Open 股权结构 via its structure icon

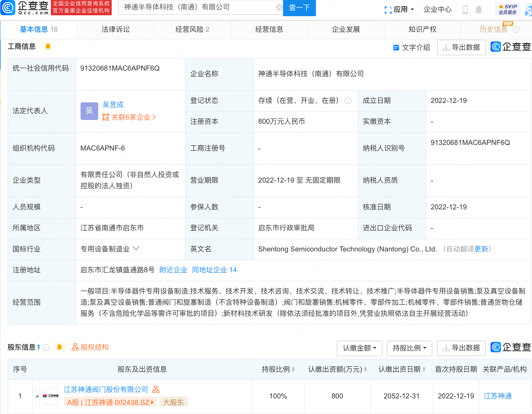(x=90, y=347)
